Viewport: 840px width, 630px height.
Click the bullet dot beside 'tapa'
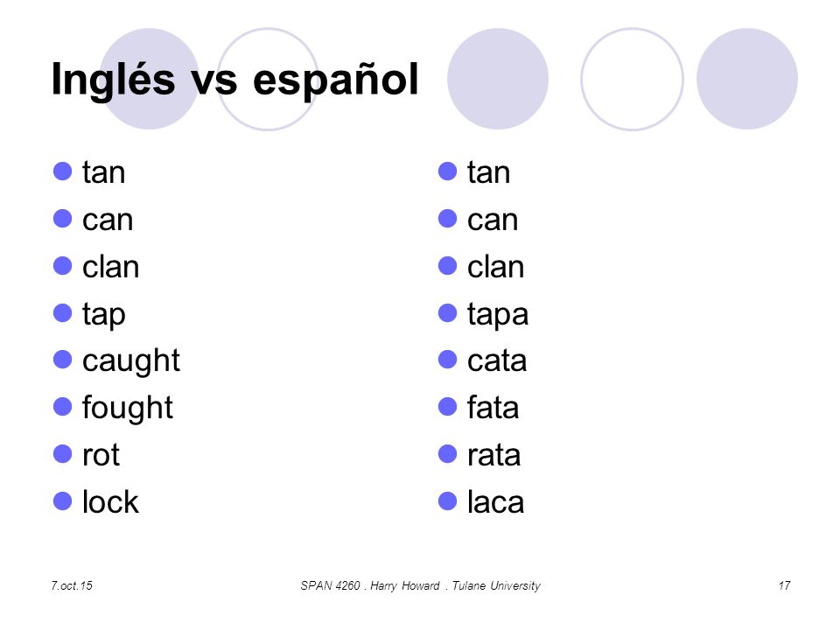pos(447,313)
